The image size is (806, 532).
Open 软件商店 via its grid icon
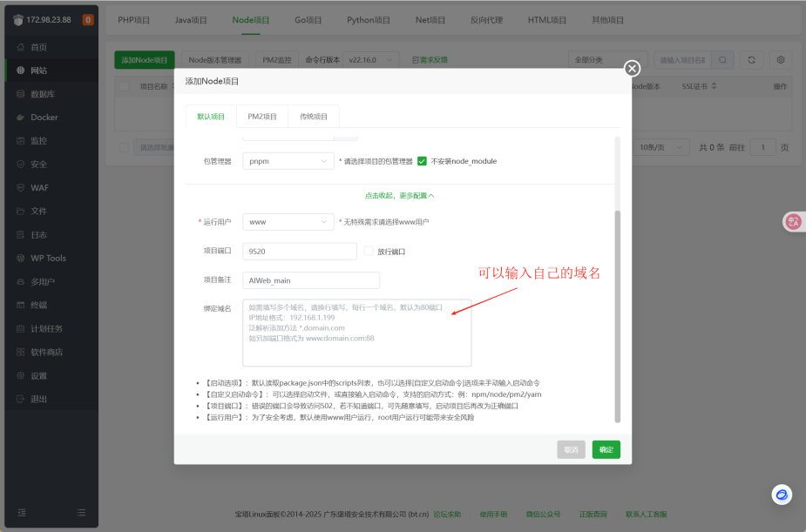pyautogui.click(x=21, y=353)
